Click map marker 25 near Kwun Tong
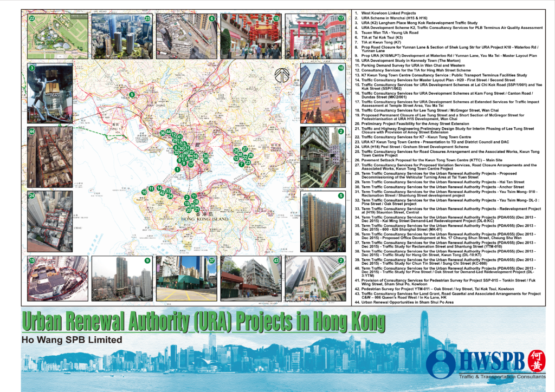The width and height of the screenshot is (555, 392). tap(236, 151)
